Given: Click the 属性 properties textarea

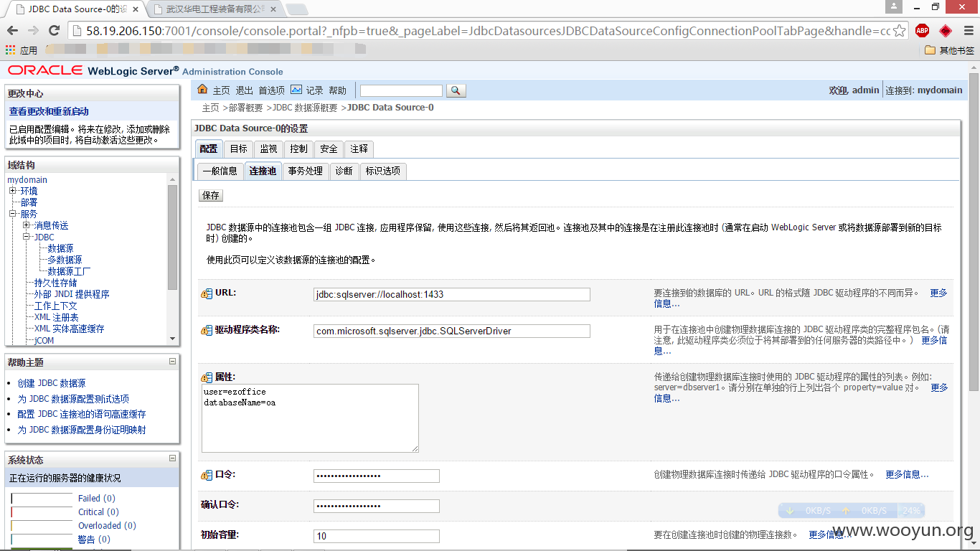Looking at the screenshot, I should pos(310,418).
